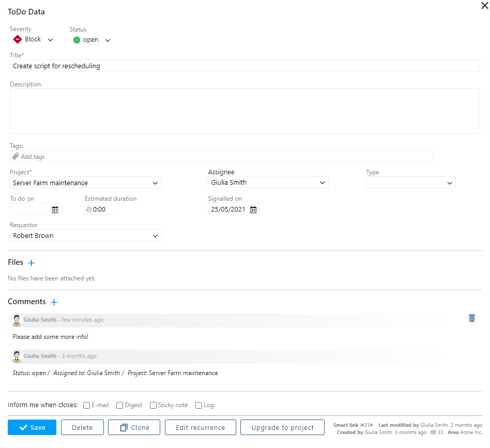Click the Upgrade to project button
The width and height of the screenshot is (490, 448).
(282, 428)
